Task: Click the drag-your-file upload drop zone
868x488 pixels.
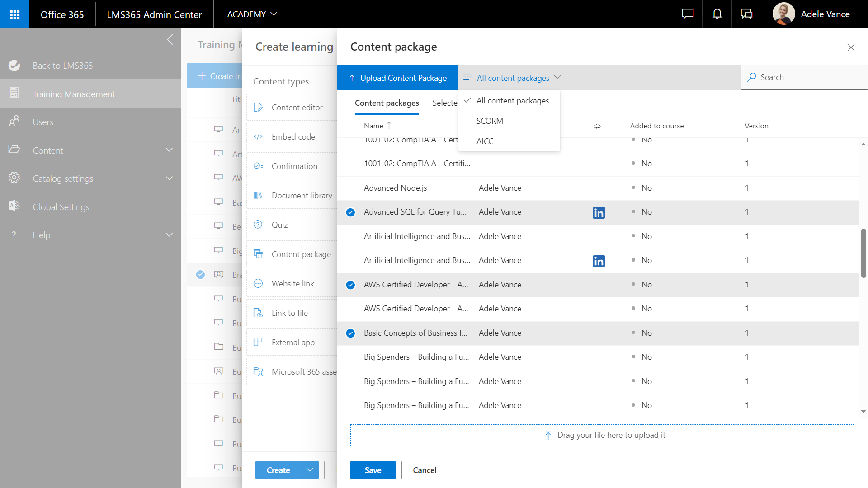Action: tap(602, 435)
